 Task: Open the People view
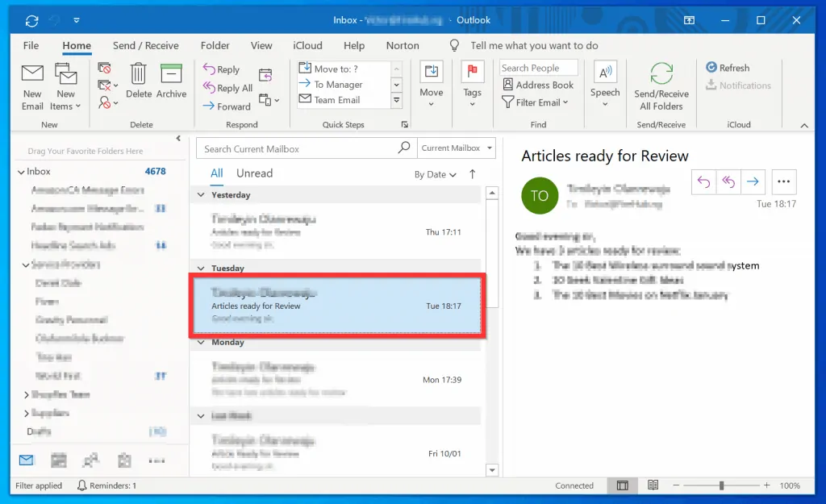click(91, 459)
